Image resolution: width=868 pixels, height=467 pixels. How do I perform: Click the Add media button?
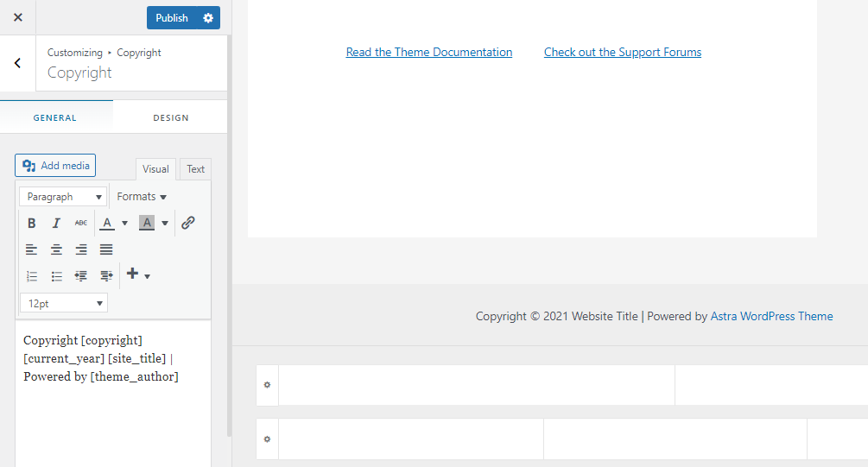click(55, 166)
